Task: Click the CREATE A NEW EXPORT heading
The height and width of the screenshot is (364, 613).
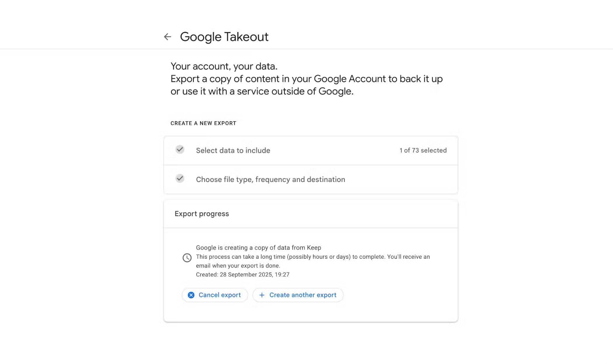Action: pyautogui.click(x=203, y=123)
